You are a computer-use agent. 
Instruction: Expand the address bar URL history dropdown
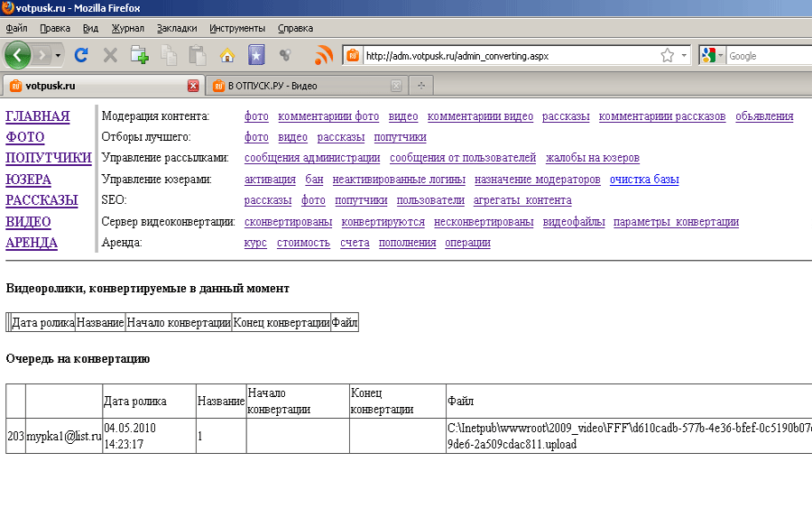(684, 55)
